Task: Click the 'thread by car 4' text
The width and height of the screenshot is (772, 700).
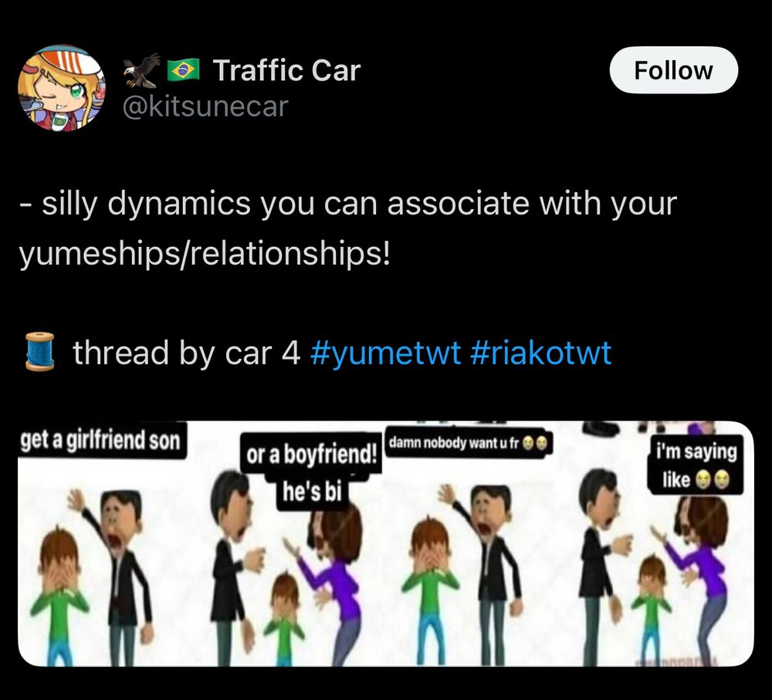Action: [186, 353]
